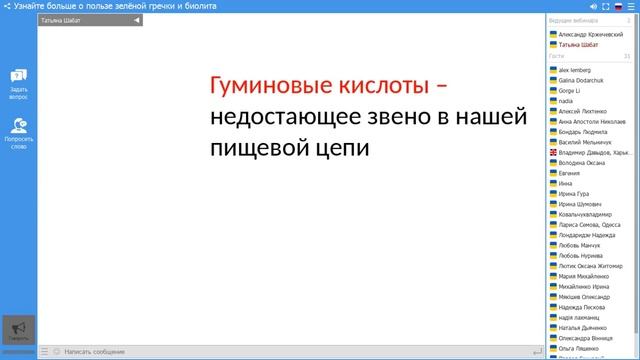
Task: Toggle fullscreen mode icon
Action: [x=606, y=7]
